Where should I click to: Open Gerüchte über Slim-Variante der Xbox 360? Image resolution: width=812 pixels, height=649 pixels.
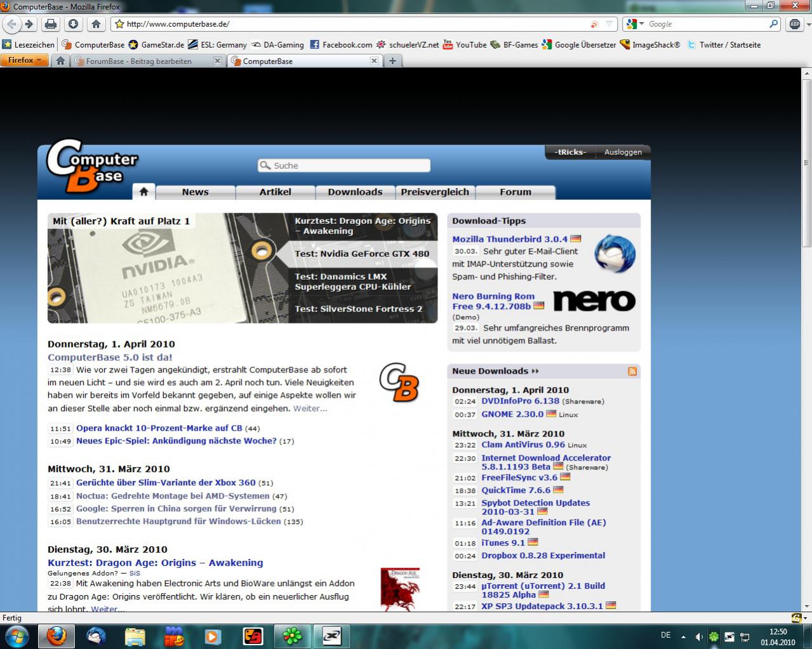(166, 482)
